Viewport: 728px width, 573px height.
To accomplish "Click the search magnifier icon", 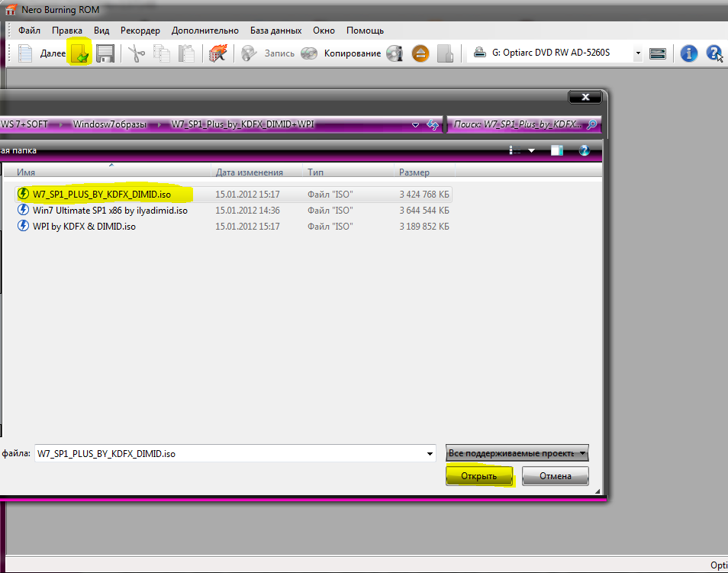I will point(591,124).
